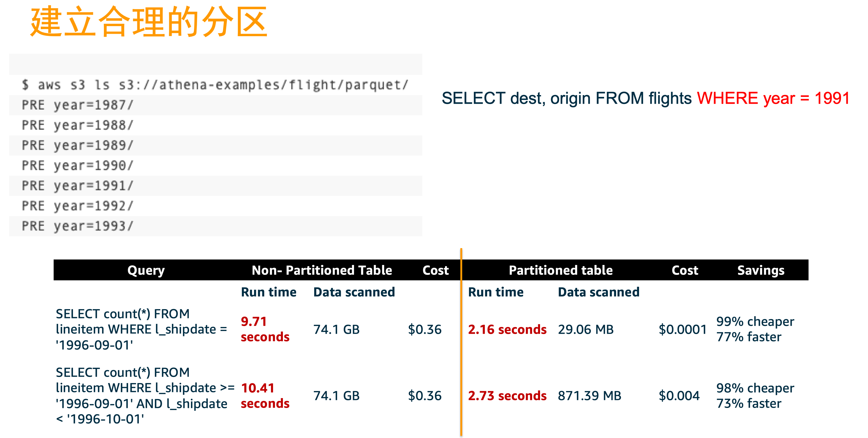Click the 98% cheaper savings text
This screenshot has height=438, width=868.
tap(755, 388)
